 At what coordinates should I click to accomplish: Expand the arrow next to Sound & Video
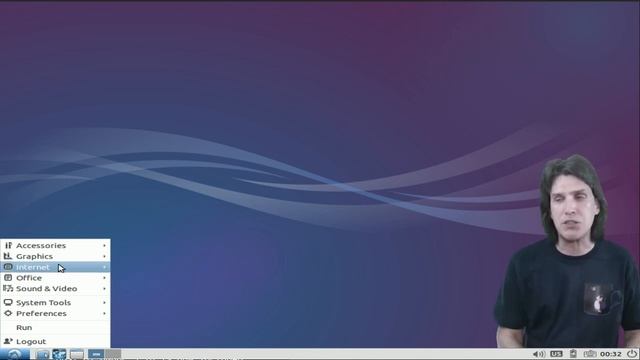click(104, 289)
